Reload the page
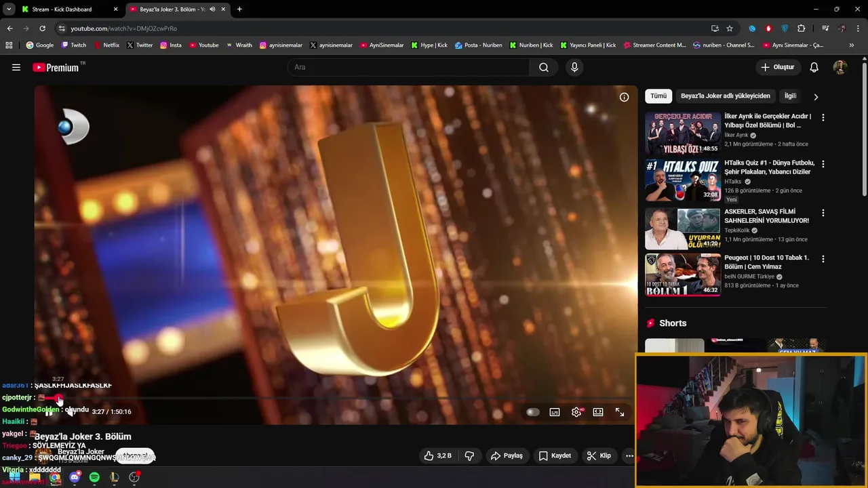 click(42, 28)
